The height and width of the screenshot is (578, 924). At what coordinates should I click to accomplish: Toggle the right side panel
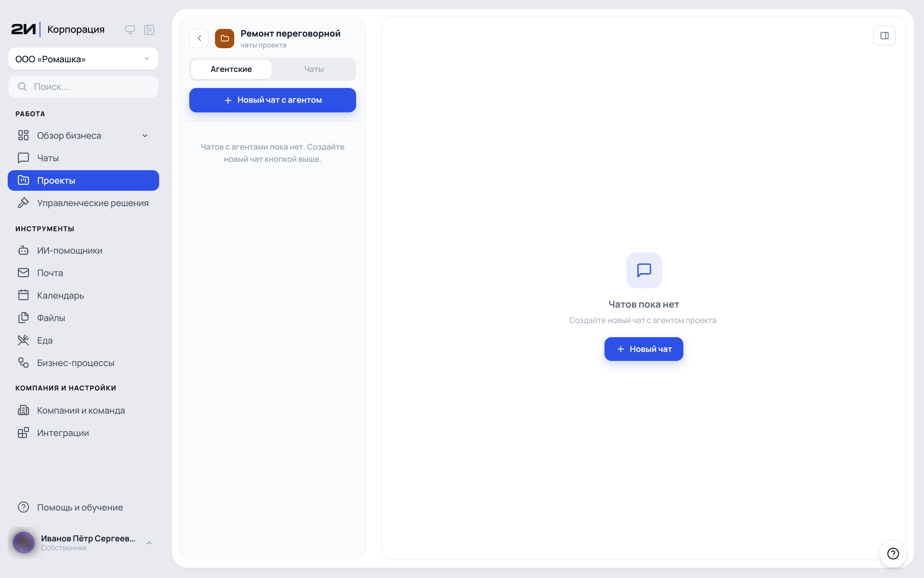884,36
